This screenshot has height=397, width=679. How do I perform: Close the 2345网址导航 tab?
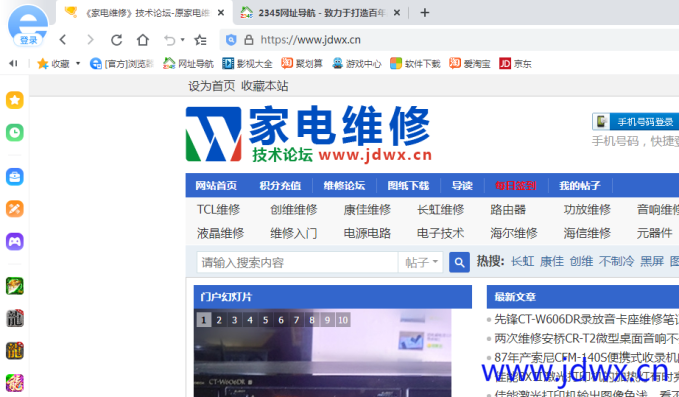point(397,13)
